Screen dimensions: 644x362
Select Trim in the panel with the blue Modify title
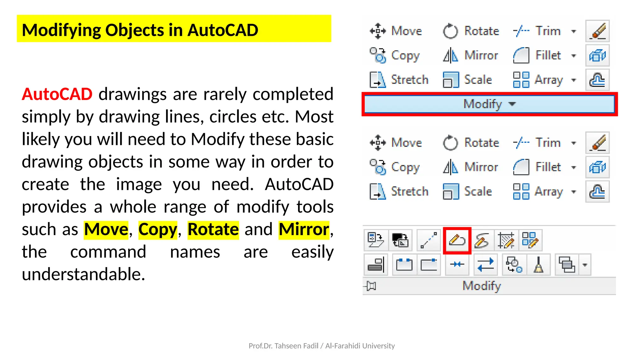(x=537, y=31)
